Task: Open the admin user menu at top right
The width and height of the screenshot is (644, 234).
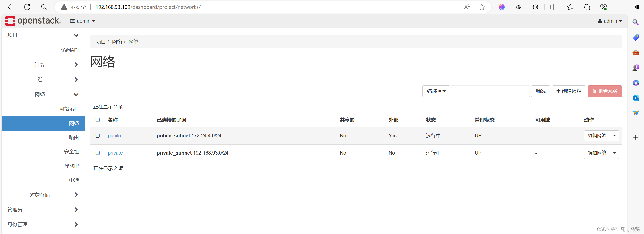Action: tap(610, 21)
